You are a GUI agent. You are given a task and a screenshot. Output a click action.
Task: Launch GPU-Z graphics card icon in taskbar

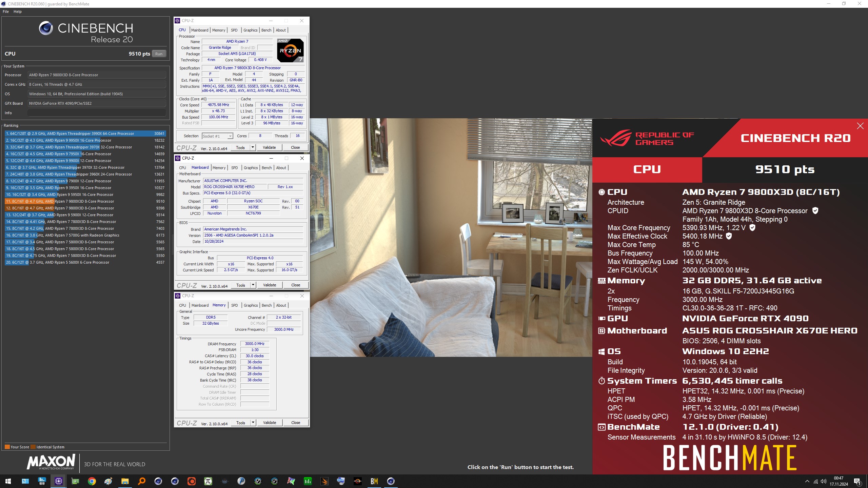pyautogui.click(x=75, y=481)
